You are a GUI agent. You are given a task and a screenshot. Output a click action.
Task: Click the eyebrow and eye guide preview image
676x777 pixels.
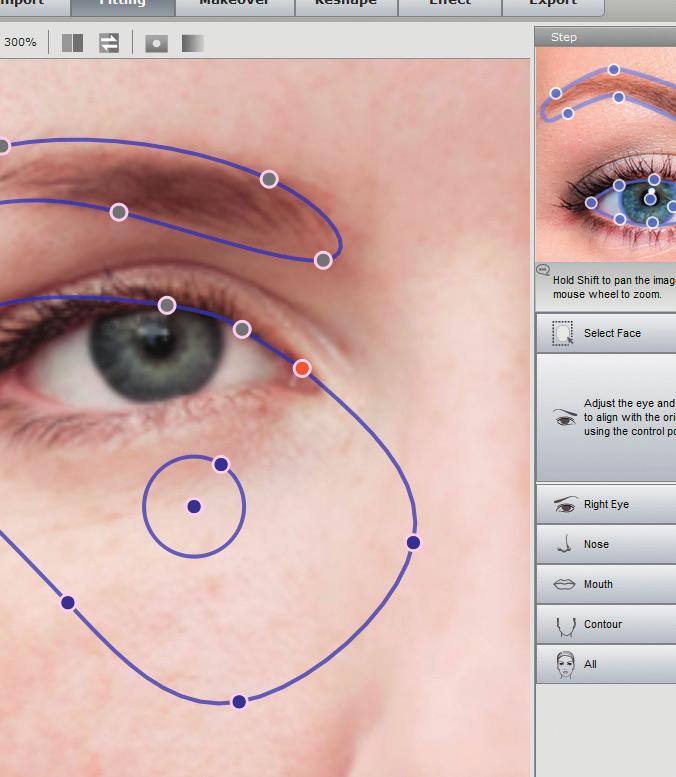[x=606, y=154]
